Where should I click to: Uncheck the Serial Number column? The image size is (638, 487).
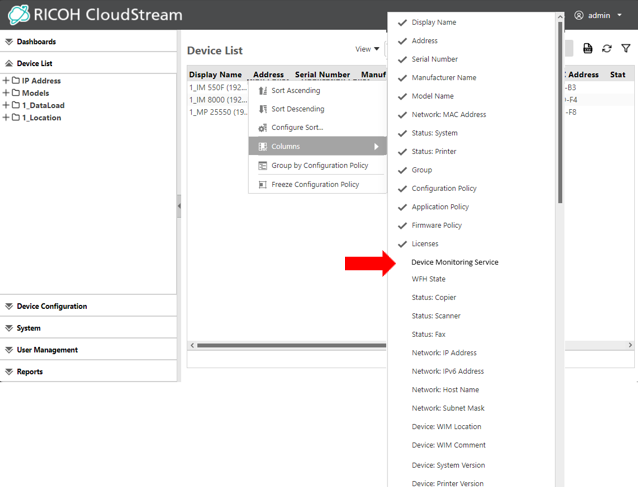pyautogui.click(x=403, y=59)
